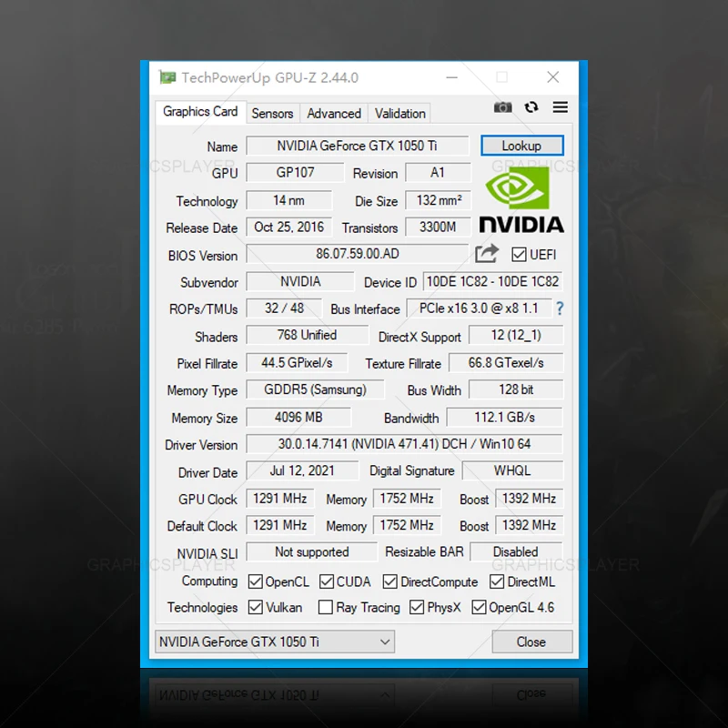Click the GPU-Z title bar app icon
The image size is (728, 728).
[x=167, y=77]
